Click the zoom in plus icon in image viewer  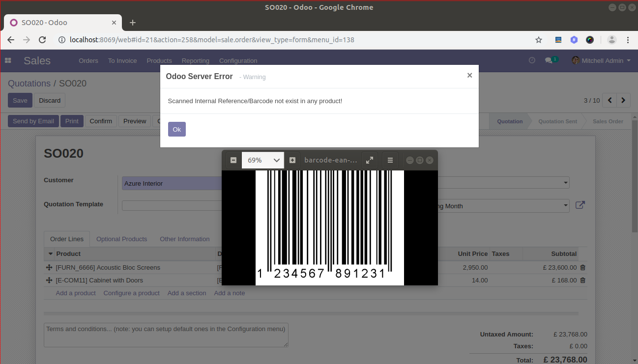click(292, 160)
